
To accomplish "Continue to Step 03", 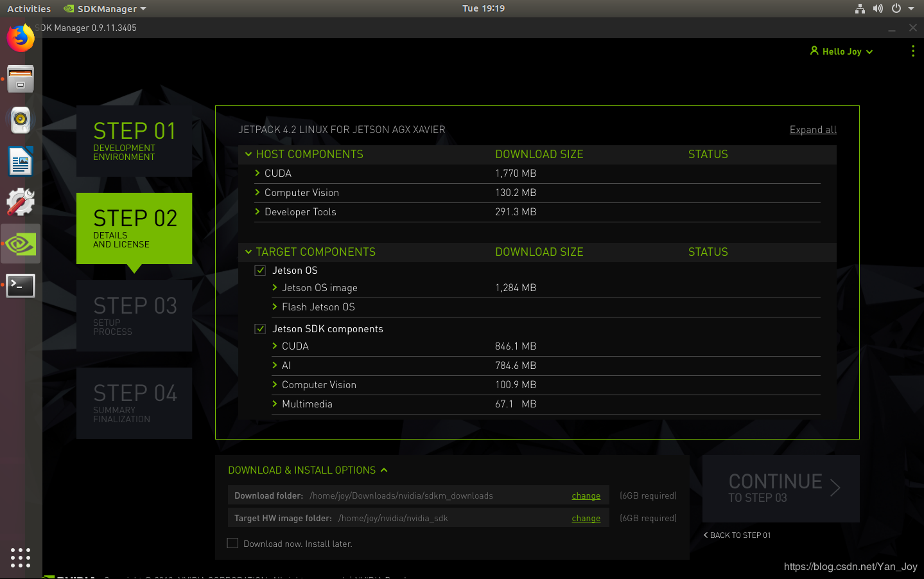I will click(x=781, y=488).
